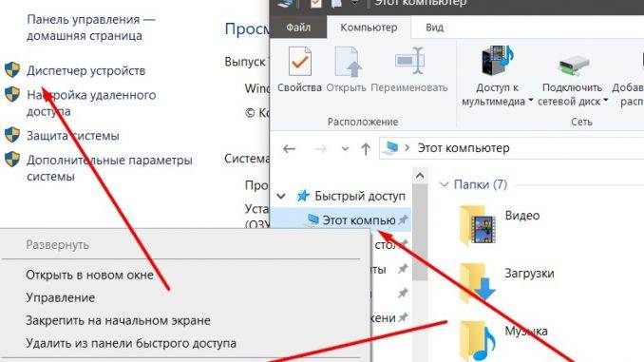Open the Файл tab in Explorer
Screen dimensions: 644x362
tap(298, 28)
